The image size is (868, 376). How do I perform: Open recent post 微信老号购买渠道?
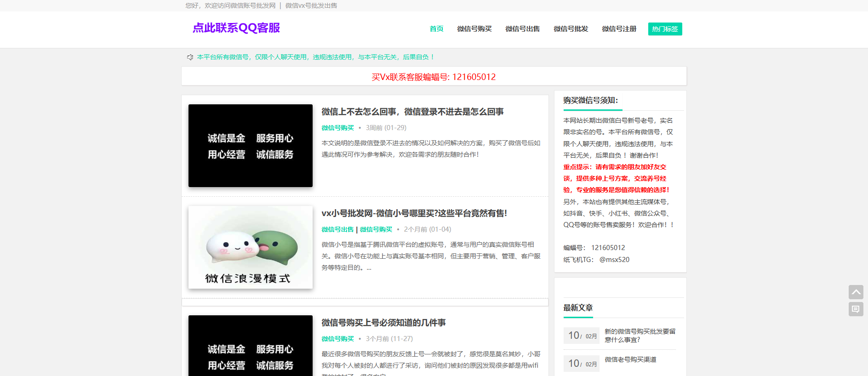(630, 359)
